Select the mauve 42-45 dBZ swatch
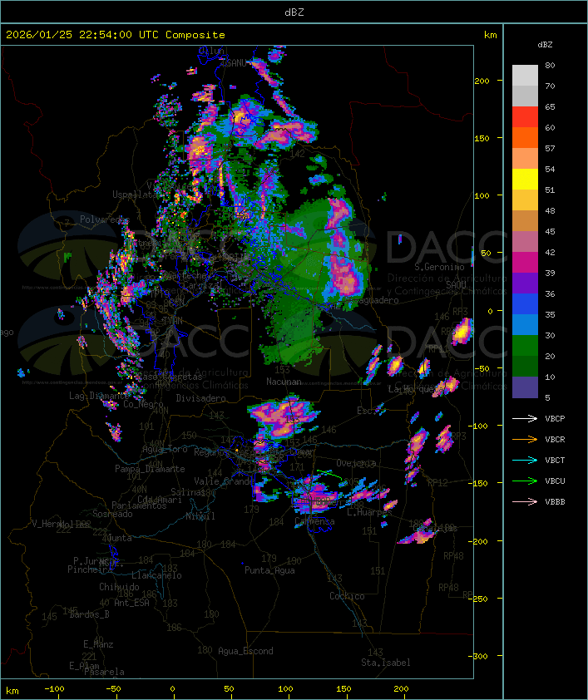Screen dimensions: 588x700 coord(525,242)
